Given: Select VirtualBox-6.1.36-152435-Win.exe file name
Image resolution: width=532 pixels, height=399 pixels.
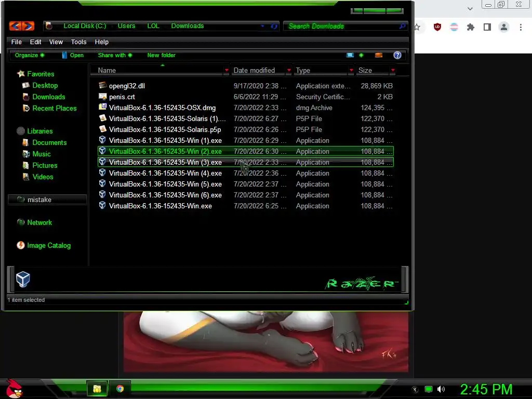Looking at the screenshot, I should tap(161, 206).
